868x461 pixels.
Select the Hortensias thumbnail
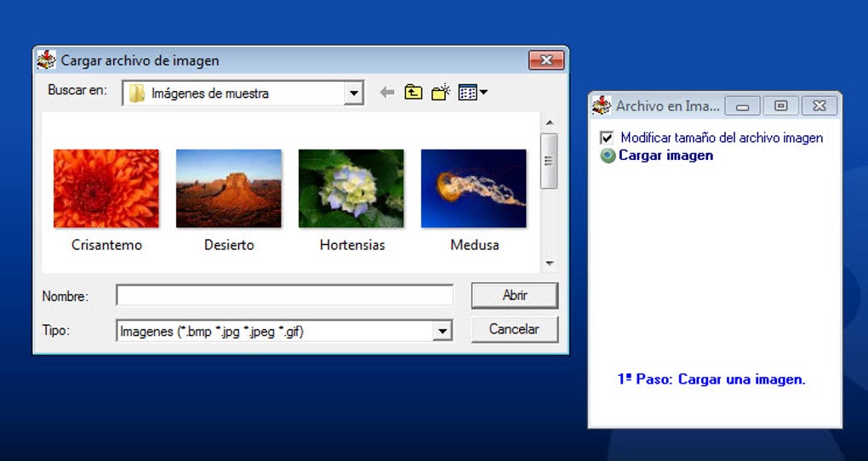point(351,188)
